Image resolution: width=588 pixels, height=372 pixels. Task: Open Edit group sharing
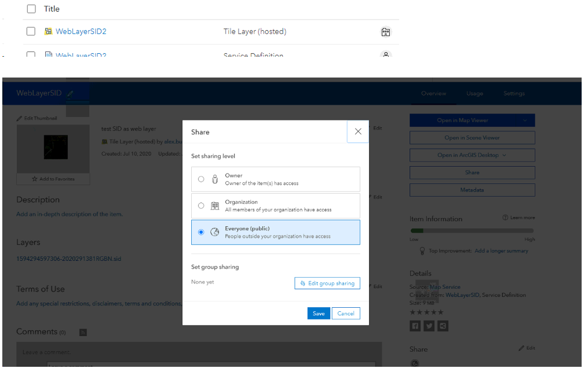tap(327, 283)
